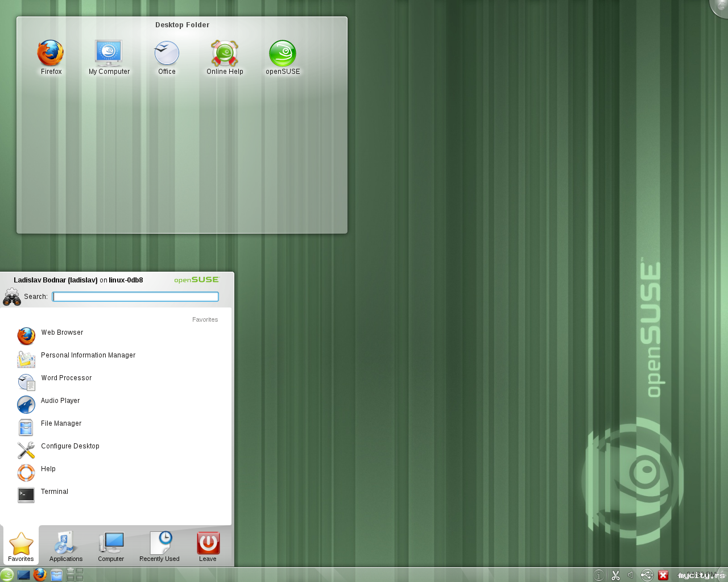Click the Desktop Folder title text

[x=182, y=25]
